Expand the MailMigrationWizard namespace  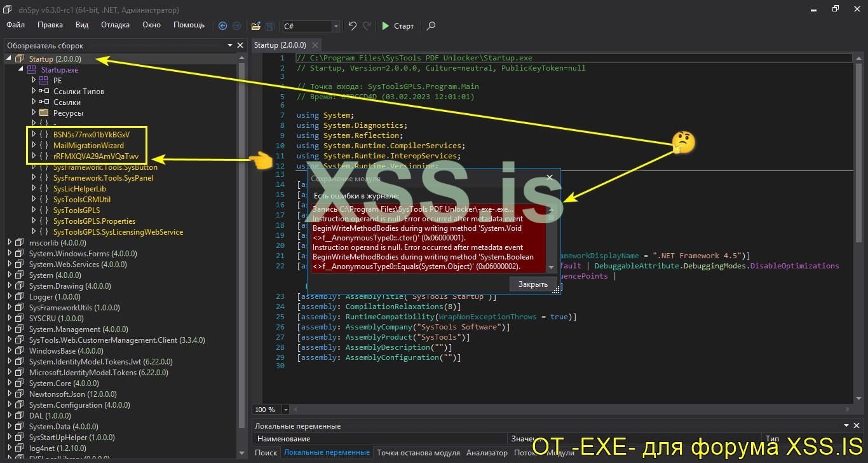(34, 146)
